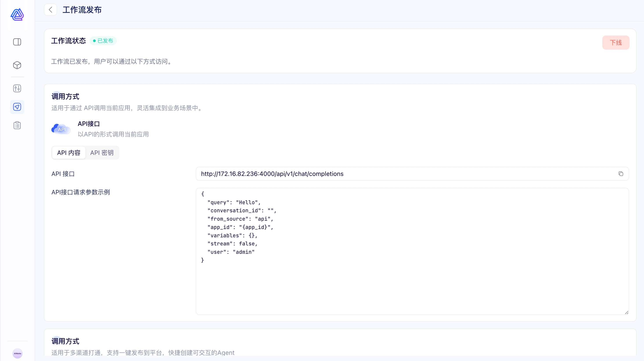
Task: Open the sliders settings icon in sidebar
Action: pyautogui.click(x=17, y=88)
